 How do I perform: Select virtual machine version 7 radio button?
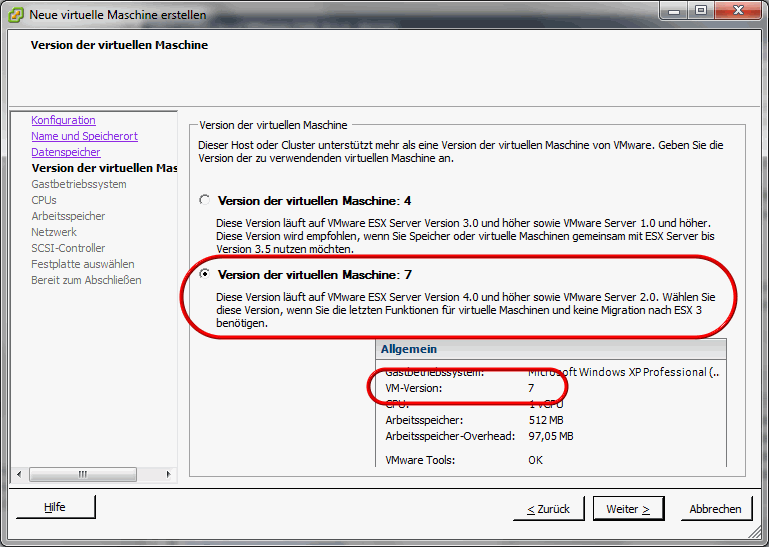(205, 274)
